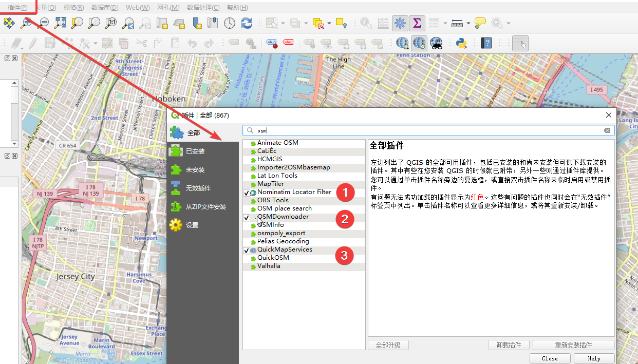The image size is (638, 364).
Task: Click the 重新安装插件 button
Action: coord(573,345)
